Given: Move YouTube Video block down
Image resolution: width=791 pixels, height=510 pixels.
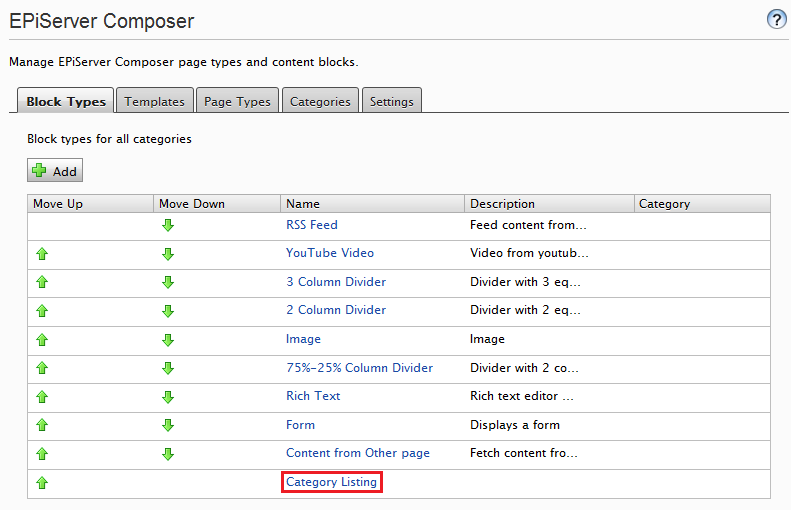Looking at the screenshot, I should (x=168, y=254).
